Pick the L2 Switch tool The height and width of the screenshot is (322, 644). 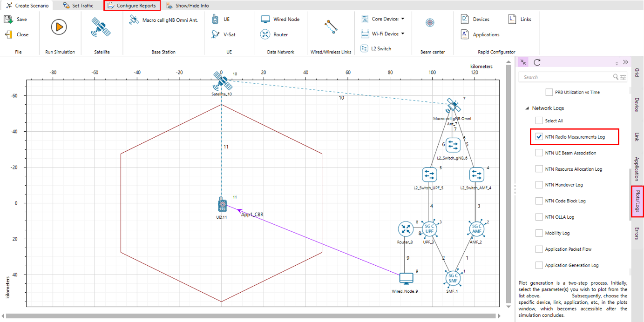[x=376, y=48]
